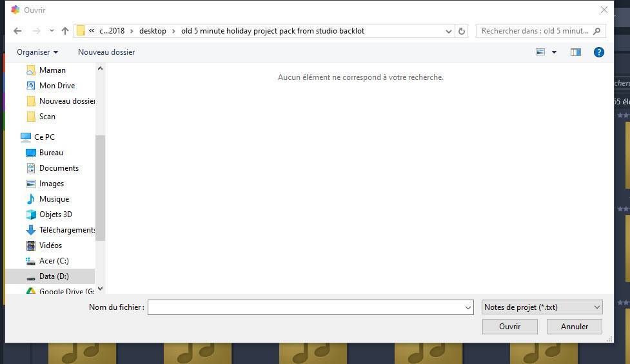
Task: Refresh the current folder view
Action: pyautogui.click(x=462, y=31)
